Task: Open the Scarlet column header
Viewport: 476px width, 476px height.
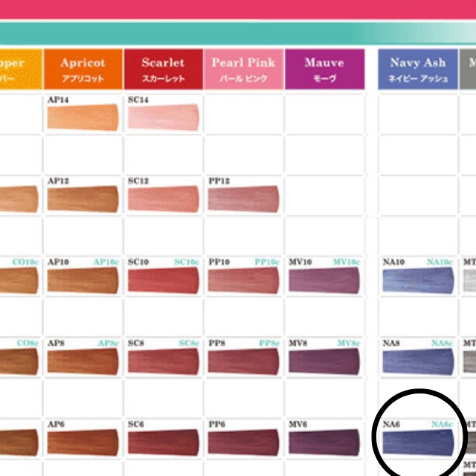Action: pos(163,69)
